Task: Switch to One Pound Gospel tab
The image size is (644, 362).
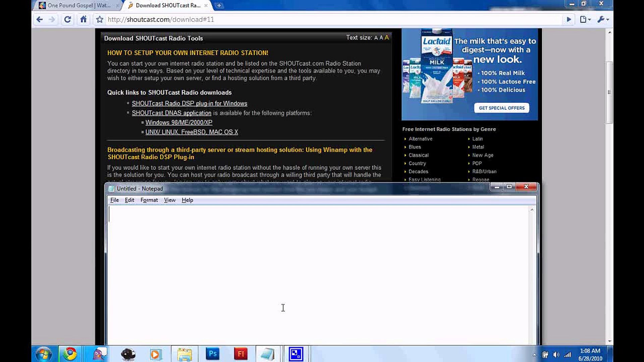Action: [x=78, y=5]
